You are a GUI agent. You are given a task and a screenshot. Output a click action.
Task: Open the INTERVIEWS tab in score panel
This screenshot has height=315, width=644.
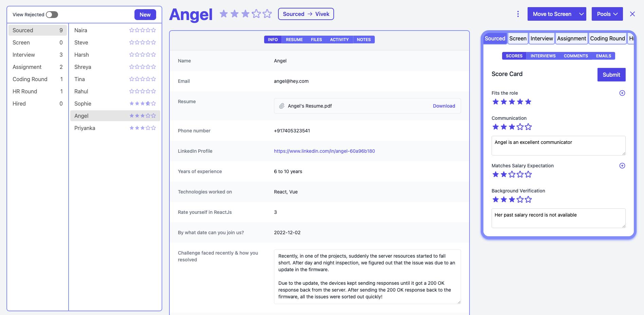pos(543,56)
